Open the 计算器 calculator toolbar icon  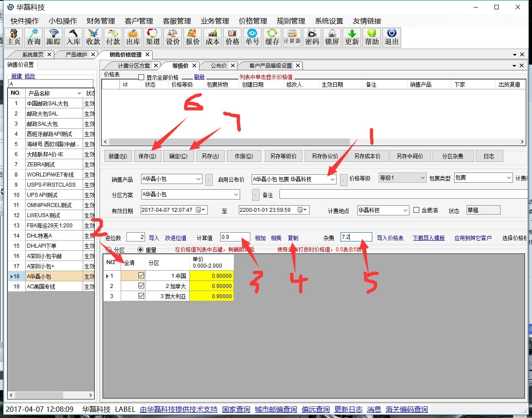click(292, 37)
